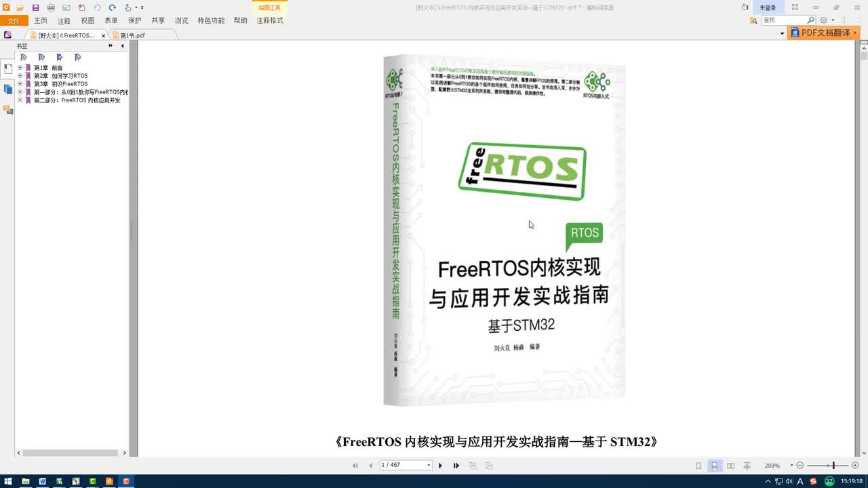This screenshot has height=488, width=868.
Task: Click the magnifier search icon
Action: [x=810, y=21]
